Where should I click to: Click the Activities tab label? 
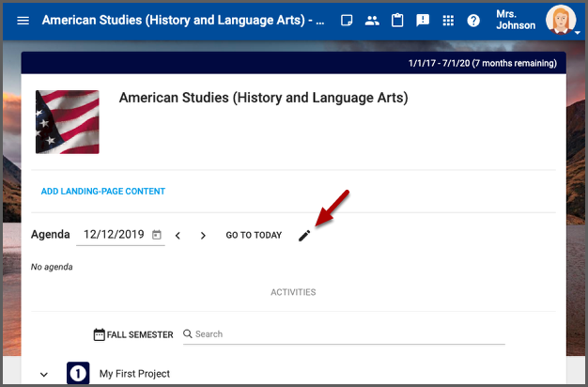pyautogui.click(x=293, y=292)
